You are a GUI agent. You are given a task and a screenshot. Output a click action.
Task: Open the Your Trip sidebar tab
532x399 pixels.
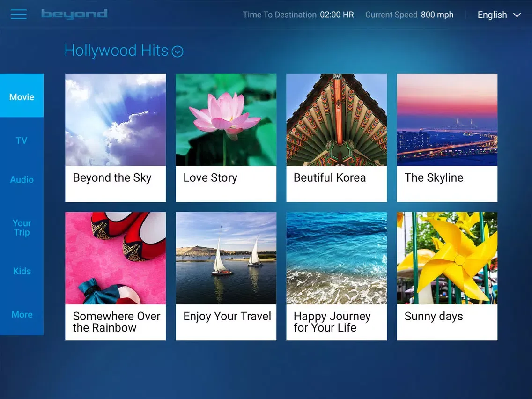point(22,228)
